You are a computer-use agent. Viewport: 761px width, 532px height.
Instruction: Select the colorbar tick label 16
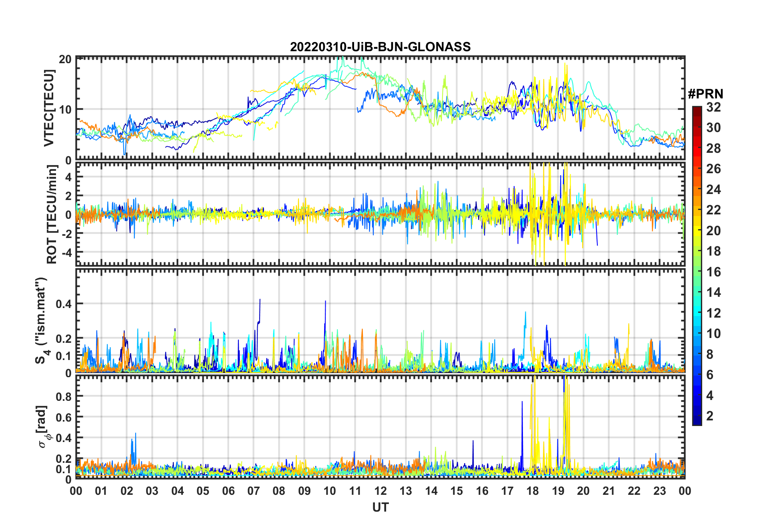[713, 272]
